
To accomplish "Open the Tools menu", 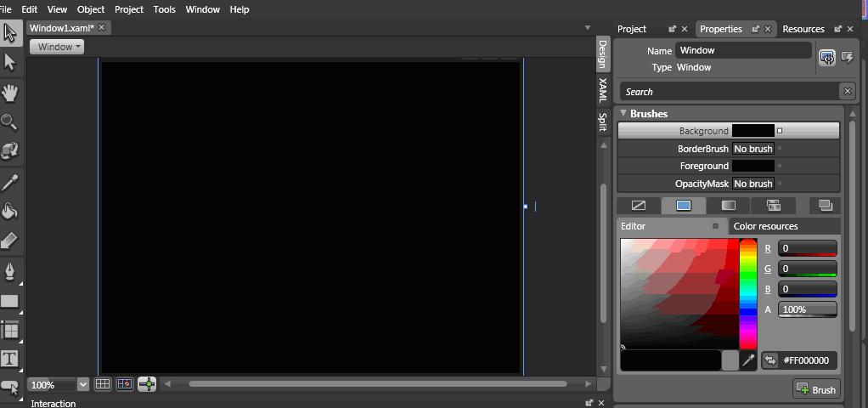I will pyautogui.click(x=165, y=9).
